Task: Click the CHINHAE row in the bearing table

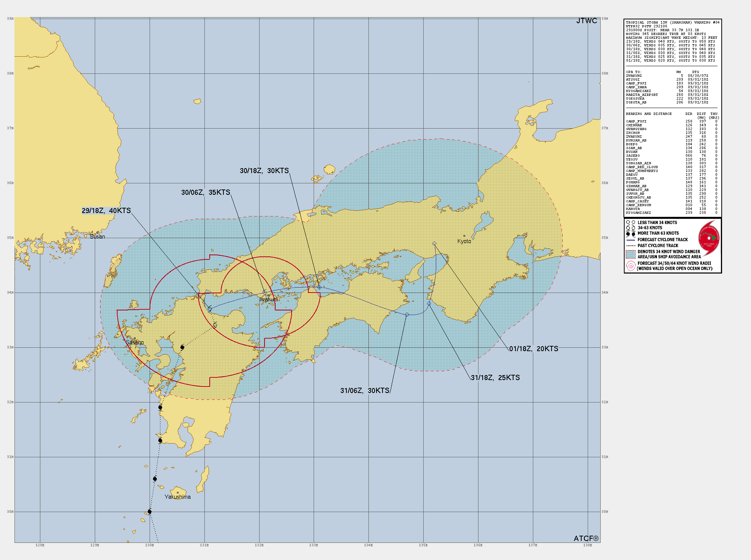Action: (x=671, y=125)
